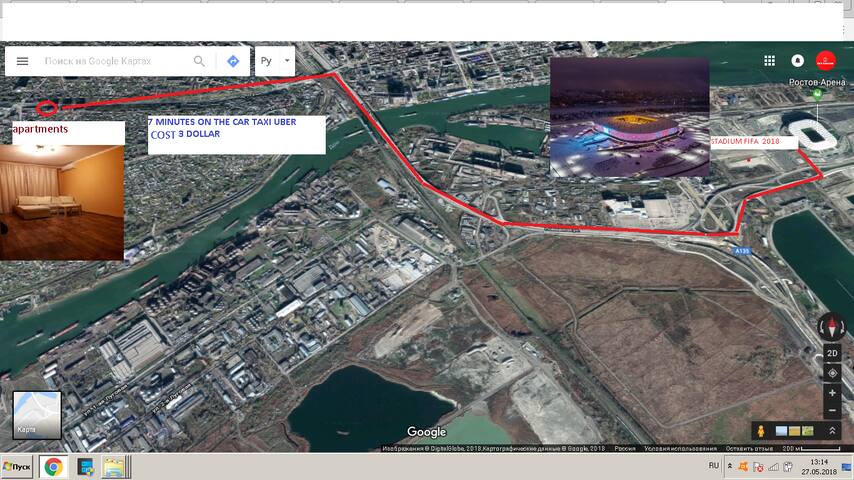Screen dimensions: 854x480
Task: Open the red account avatar
Action: tap(826, 60)
